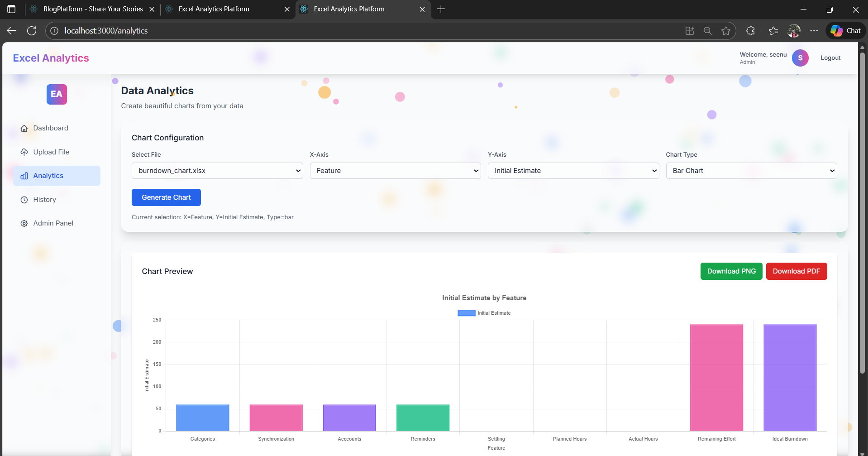Go back in browser
The width and height of the screenshot is (868, 456).
tap(11, 31)
